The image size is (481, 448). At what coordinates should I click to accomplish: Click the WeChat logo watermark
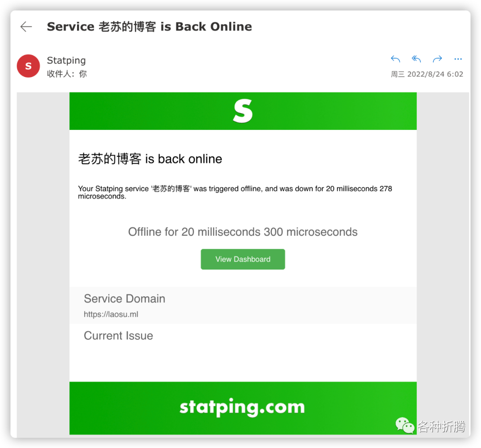point(404,426)
